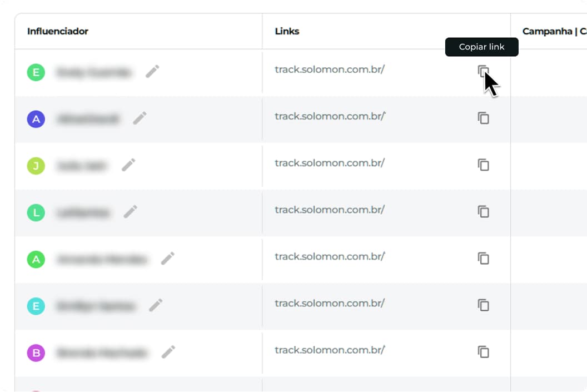The image size is (587, 392).
Task: Copy the link in the B avatar row
Action: click(x=484, y=351)
